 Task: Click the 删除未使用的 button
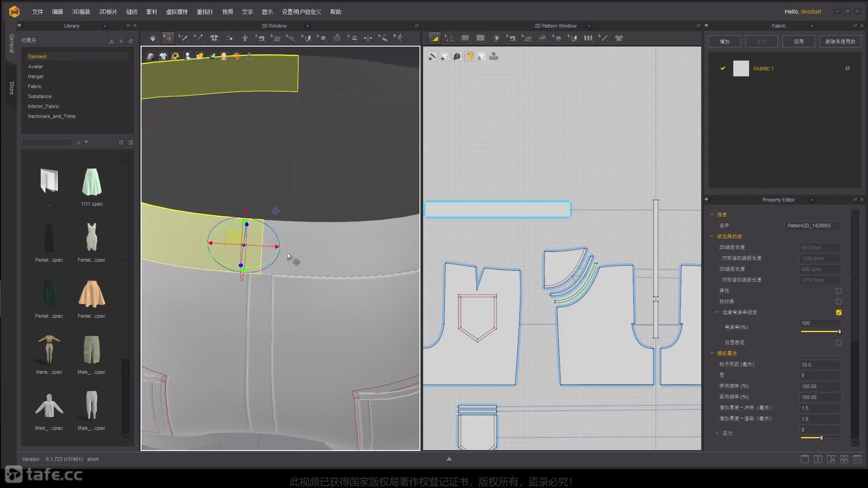[x=840, y=42]
